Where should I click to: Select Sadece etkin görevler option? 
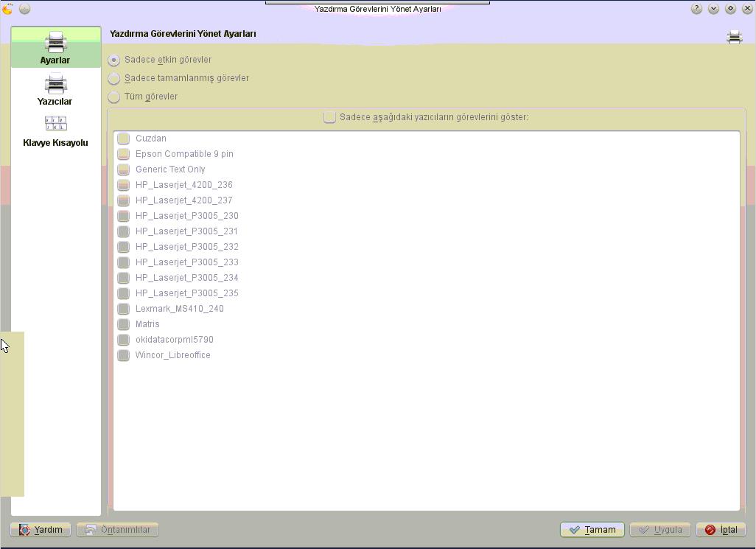(160, 60)
